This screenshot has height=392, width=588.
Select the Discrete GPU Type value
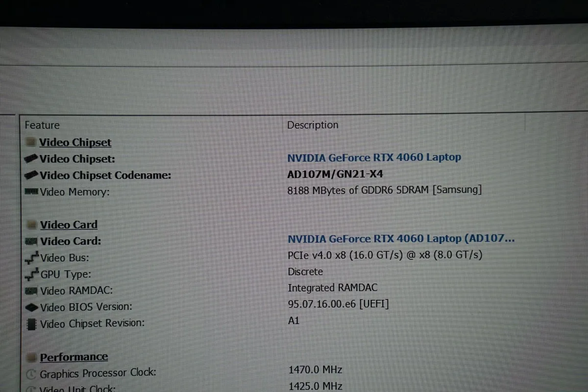(305, 271)
